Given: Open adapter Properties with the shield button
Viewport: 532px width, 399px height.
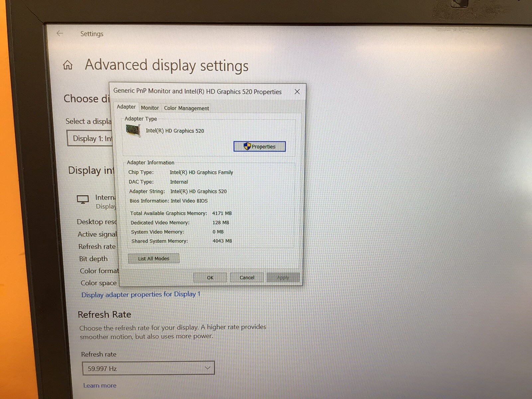Looking at the screenshot, I should click(x=260, y=146).
